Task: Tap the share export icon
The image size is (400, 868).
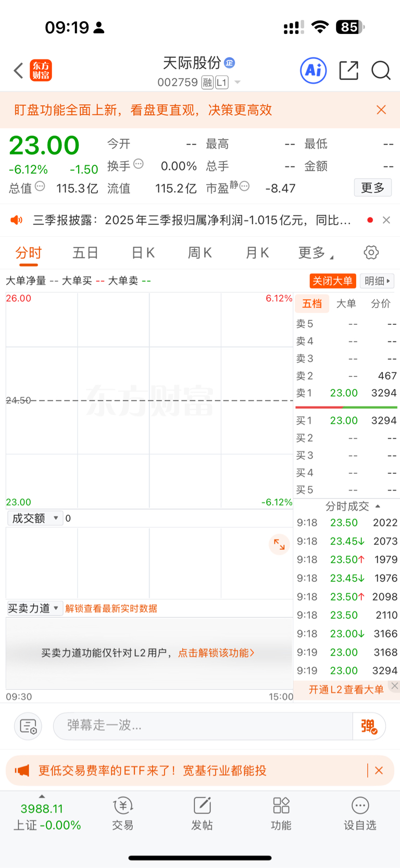Action: [348, 70]
